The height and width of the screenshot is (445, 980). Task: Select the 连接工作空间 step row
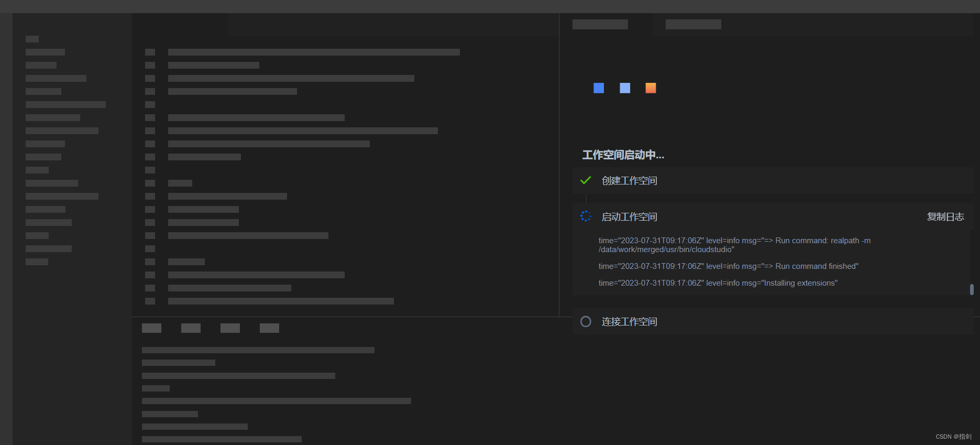point(773,321)
